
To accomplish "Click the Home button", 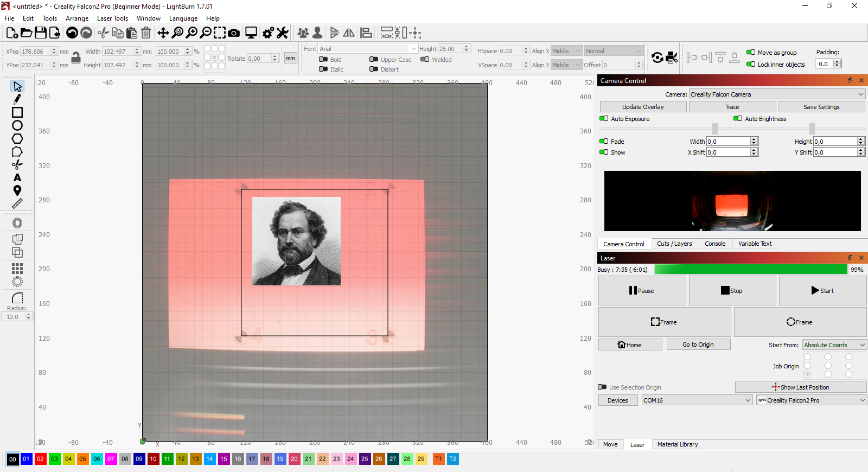I will click(630, 345).
